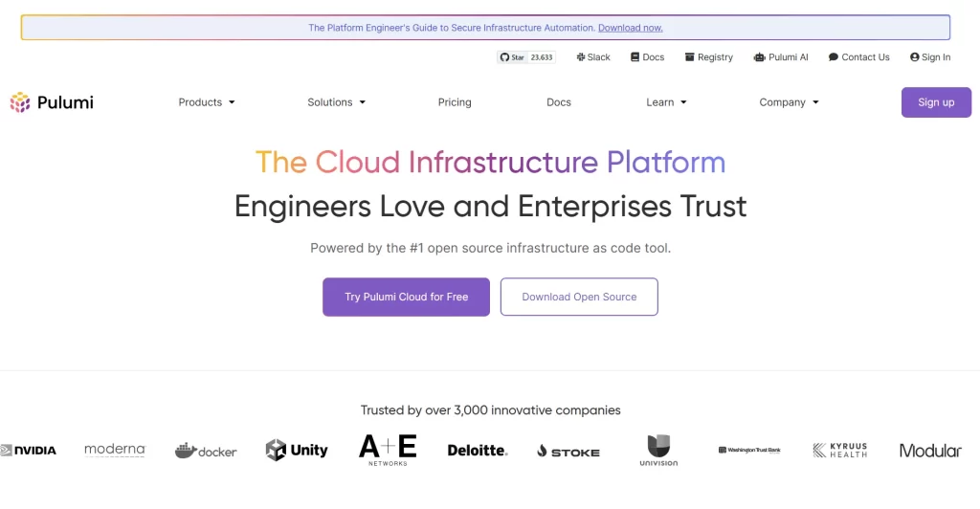
Task: Click the A+E Networks logo
Action: click(x=388, y=450)
